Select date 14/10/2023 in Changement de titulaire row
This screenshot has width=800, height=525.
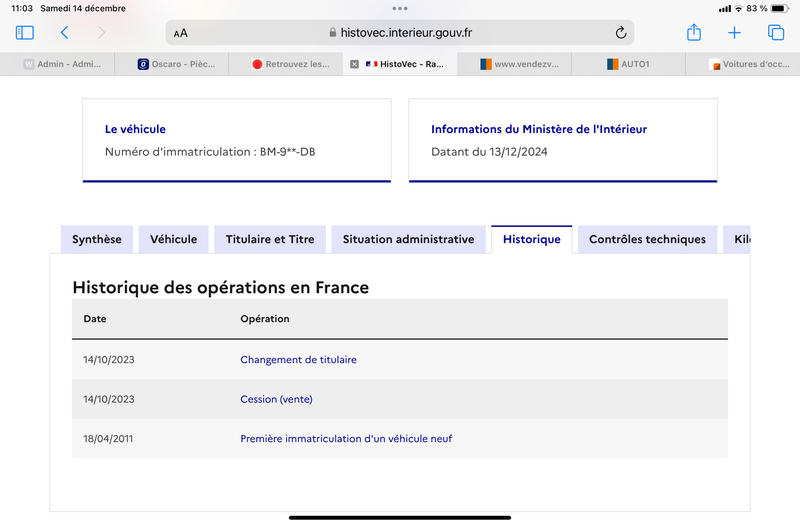(x=109, y=360)
